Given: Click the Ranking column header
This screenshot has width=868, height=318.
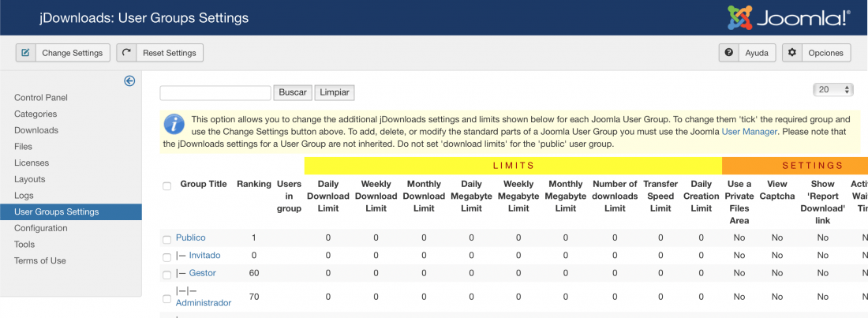Looking at the screenshot, I should [254, 184].
